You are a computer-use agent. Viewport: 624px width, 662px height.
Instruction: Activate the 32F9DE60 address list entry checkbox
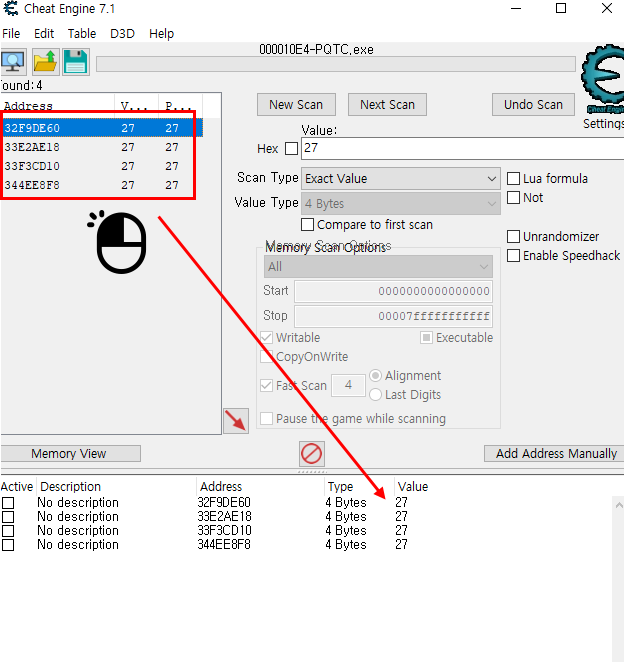tap(8, 503)
